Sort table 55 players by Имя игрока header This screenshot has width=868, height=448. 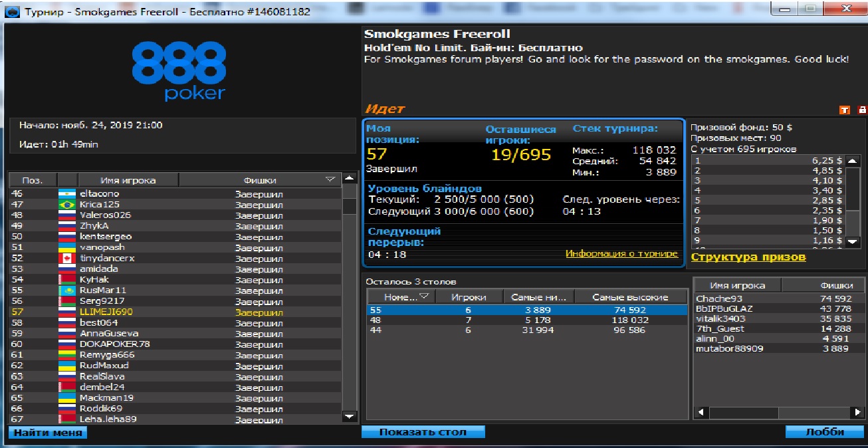pyautogui.click(x=737, y=285)
